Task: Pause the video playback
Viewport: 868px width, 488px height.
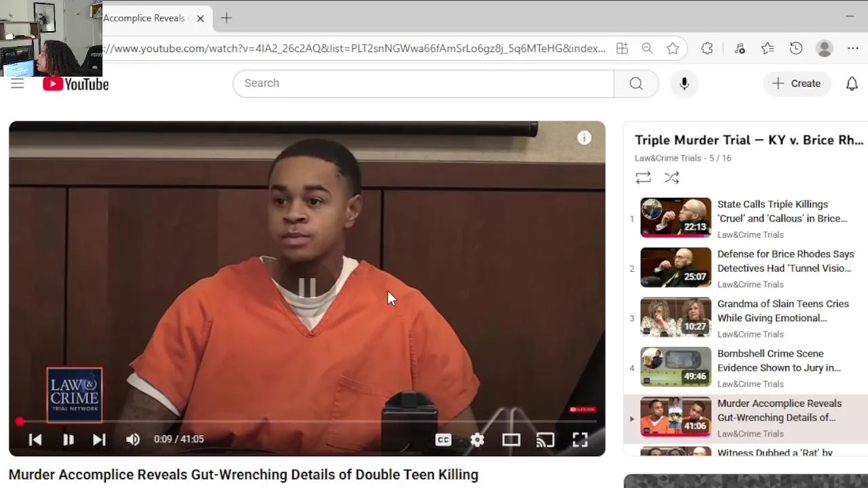Action: (68, 439)
